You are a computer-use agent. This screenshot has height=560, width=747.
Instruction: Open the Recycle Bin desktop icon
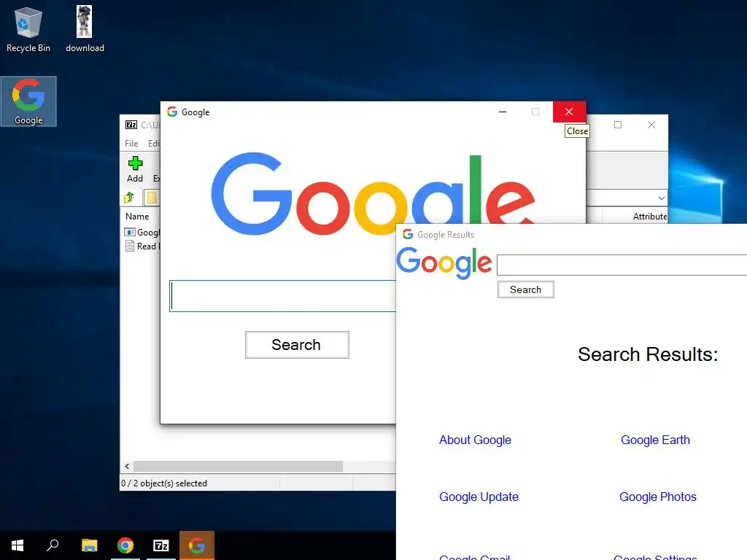(28, 29)
